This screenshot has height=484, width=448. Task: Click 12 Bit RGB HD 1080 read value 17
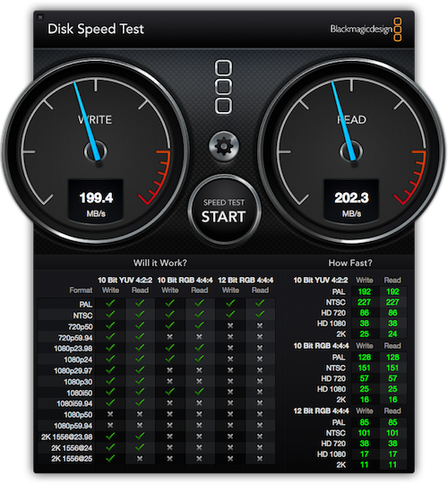click(x=392, y=454)
